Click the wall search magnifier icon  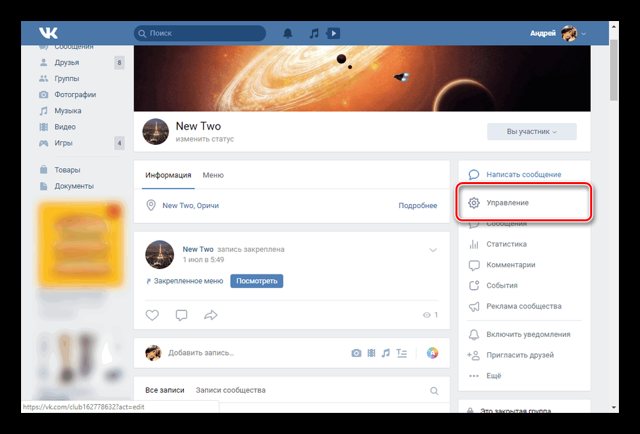[434, 391]
